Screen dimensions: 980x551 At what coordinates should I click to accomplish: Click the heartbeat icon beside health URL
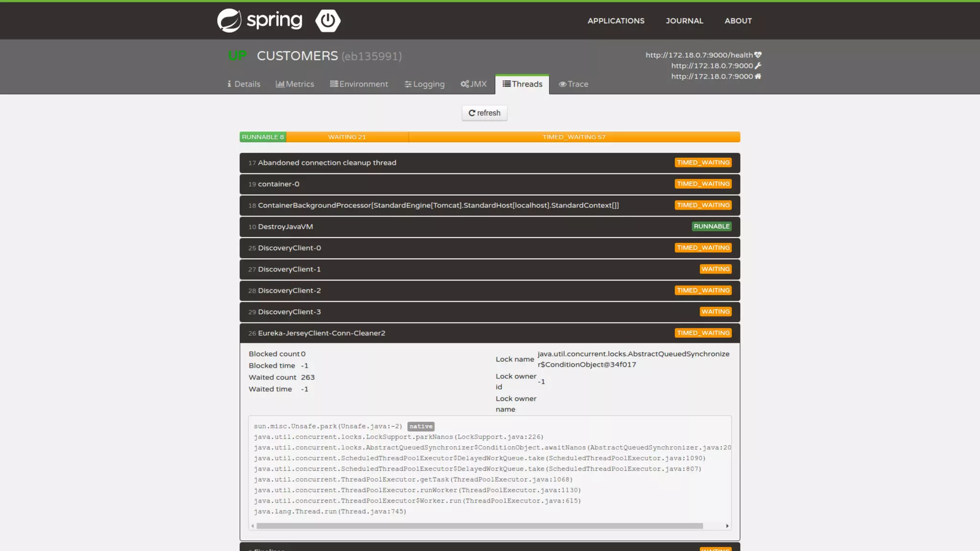point(758,55)
